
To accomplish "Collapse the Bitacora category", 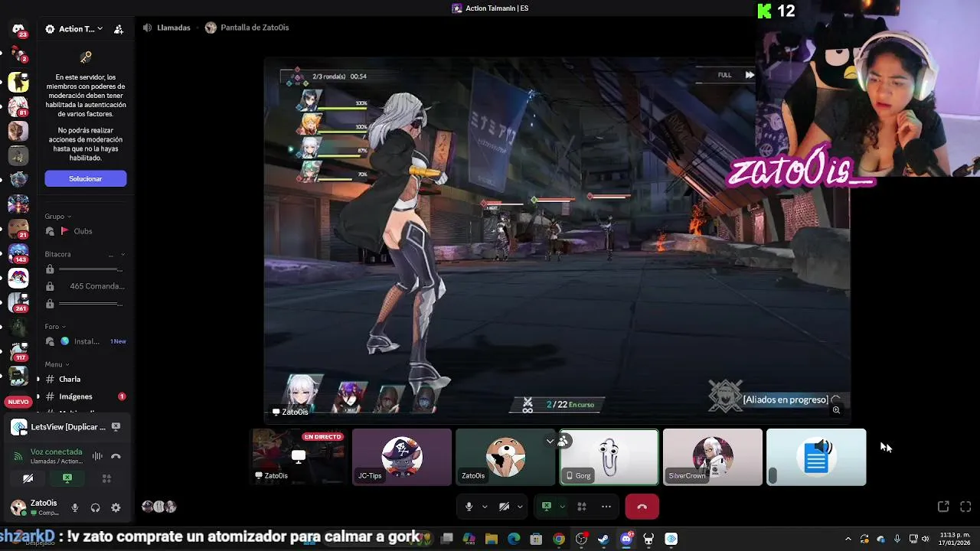I will pyautogui.click(x=84, y=254).
